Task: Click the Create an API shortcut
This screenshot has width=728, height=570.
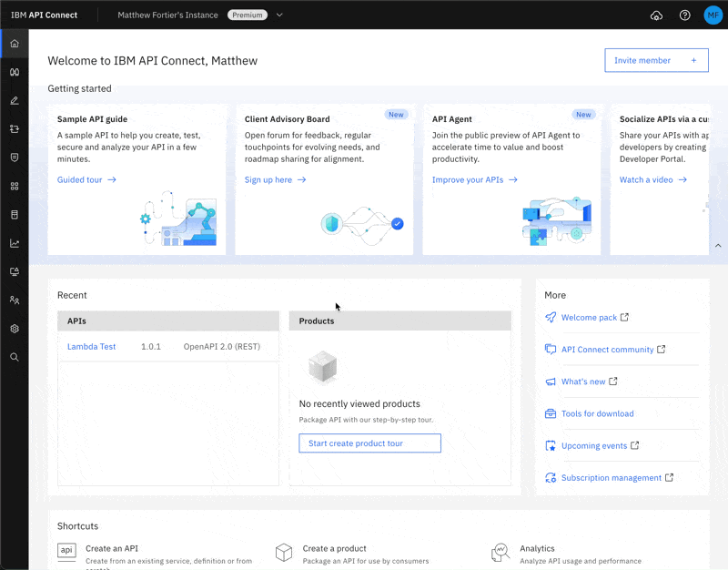Action: point(112,548)
